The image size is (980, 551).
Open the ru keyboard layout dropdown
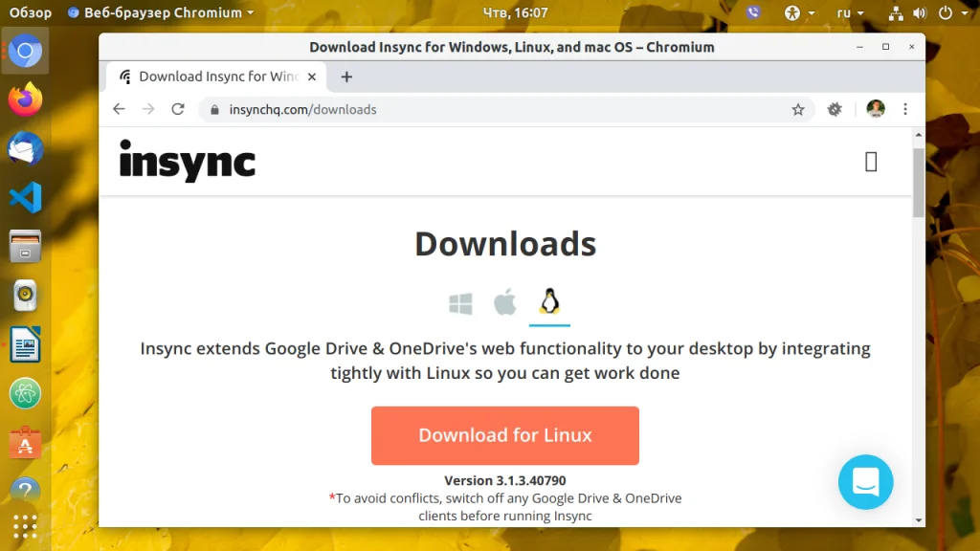(x=850, y=12)
